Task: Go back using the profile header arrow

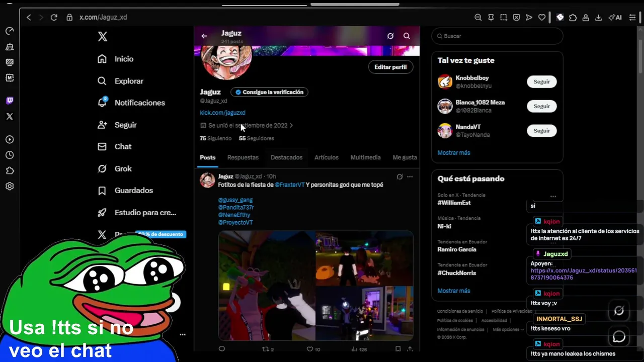Action: pyautogui.click(x=204, y=36)
